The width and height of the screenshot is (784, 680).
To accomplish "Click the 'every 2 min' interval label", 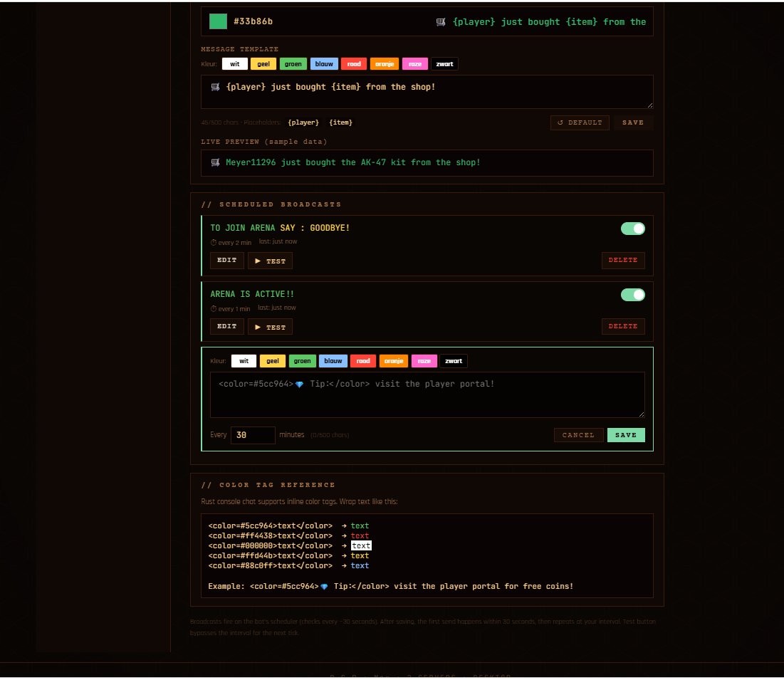I will coord(231,243).
